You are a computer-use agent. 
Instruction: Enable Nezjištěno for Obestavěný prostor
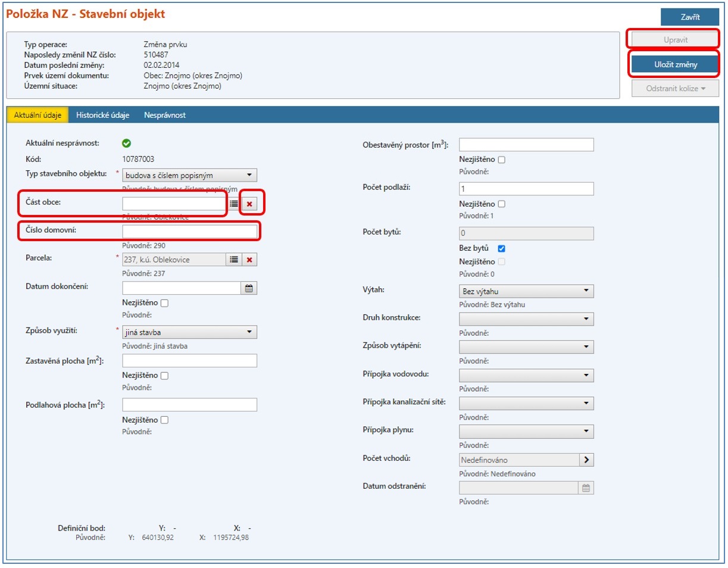click(501, 160)
